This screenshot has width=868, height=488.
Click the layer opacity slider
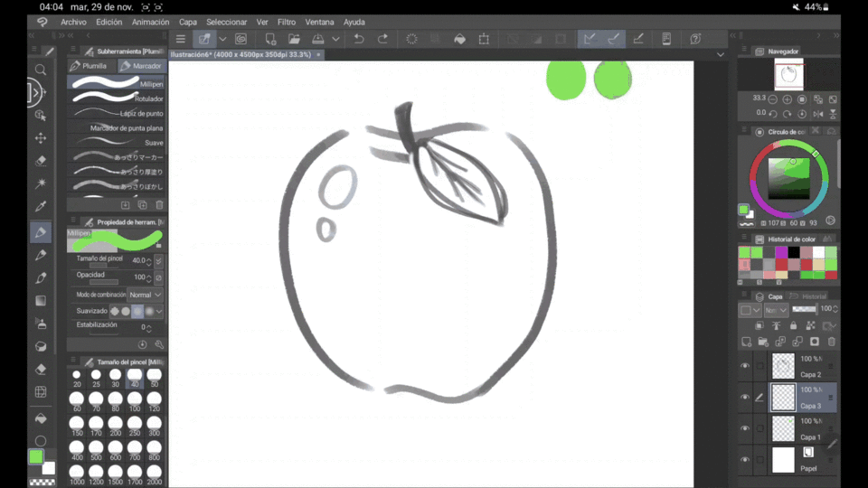click(x=805, y=309)
